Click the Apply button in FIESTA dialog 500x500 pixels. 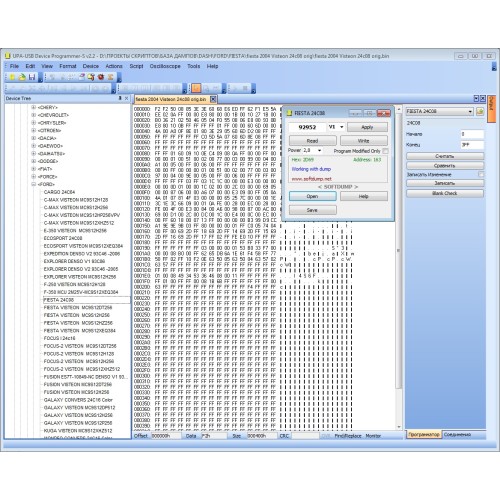click(367, 127)
